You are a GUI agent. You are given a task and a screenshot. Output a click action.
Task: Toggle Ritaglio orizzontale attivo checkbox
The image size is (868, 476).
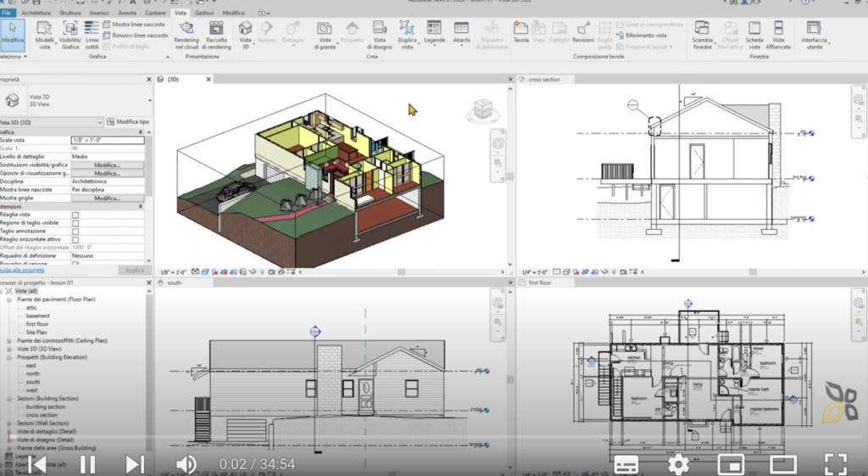point(75,240)
